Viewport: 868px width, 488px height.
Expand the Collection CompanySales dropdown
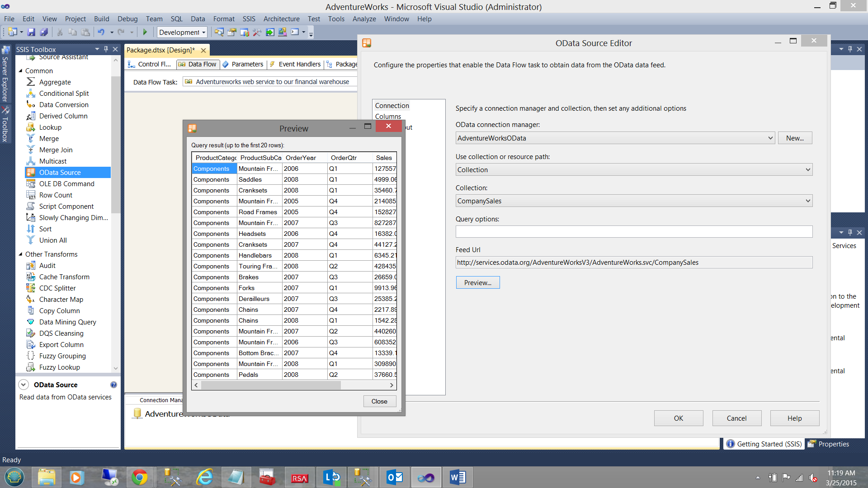808,201
